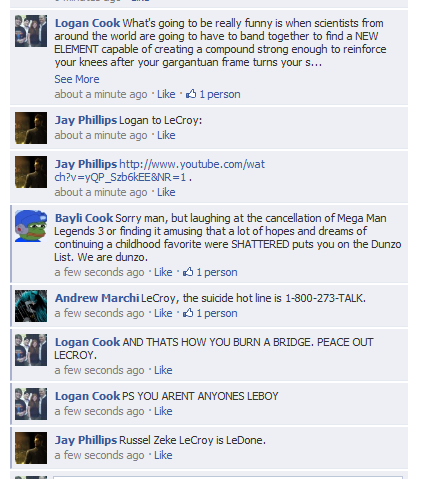
Task: Open the YouTube link posted by Jay Phillips
Action: (160, 171)
